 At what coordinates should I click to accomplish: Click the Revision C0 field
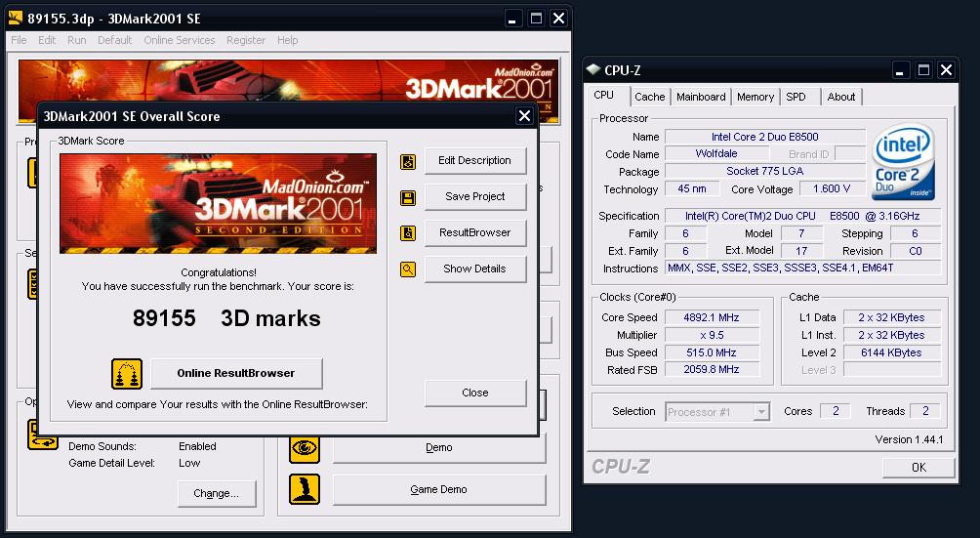pyautogui.click(x=915, y=251)
